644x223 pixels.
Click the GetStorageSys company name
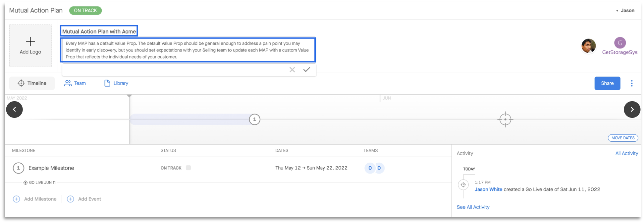coord(620,52)
